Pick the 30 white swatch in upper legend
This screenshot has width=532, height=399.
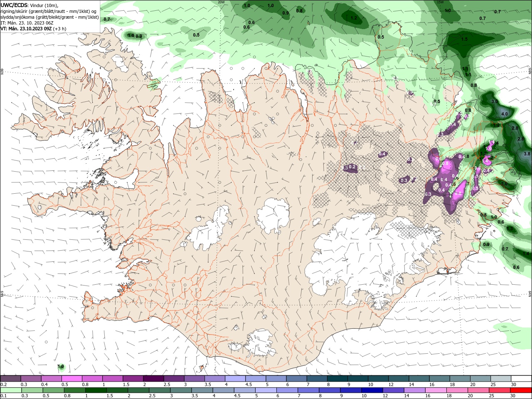click(522, 378)
